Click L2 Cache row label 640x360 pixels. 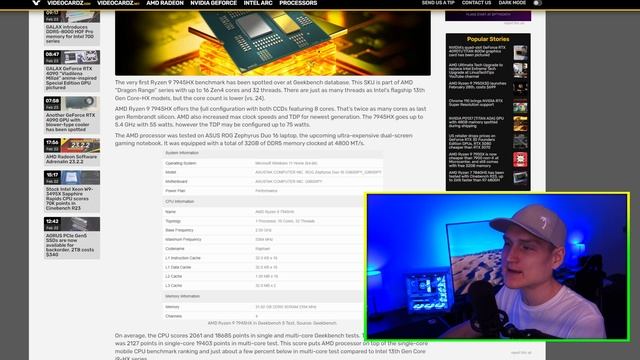pyautogui.click(x=173, y=276)
